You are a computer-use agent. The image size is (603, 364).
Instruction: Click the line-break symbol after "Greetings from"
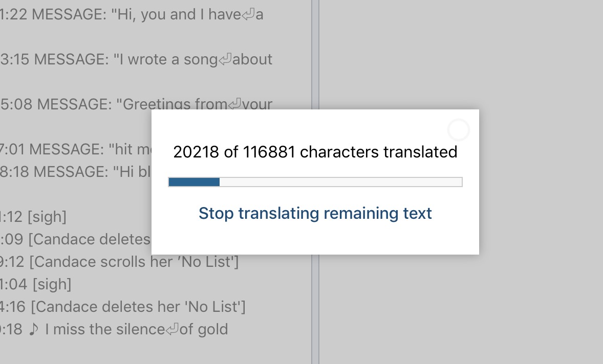click(x=234, y=105)
